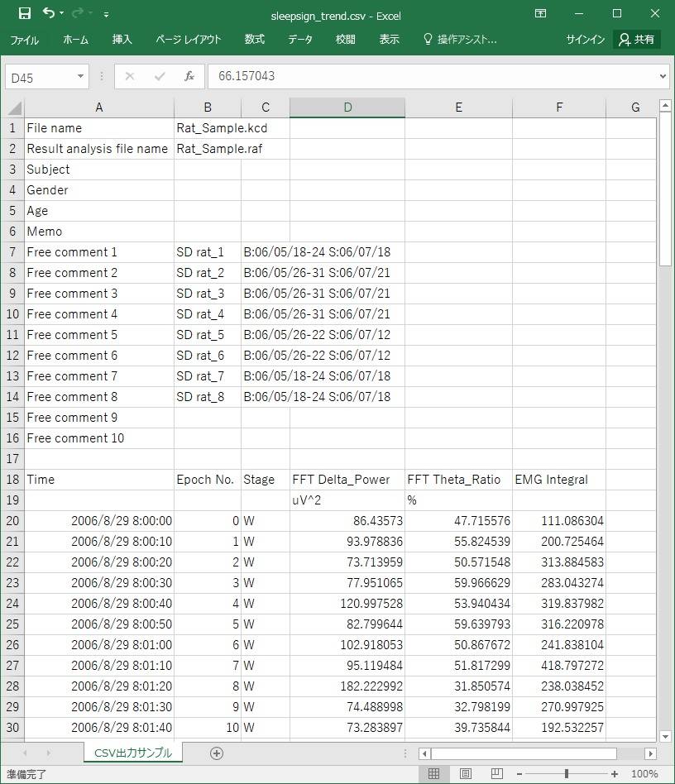This screenshot has height=784, width=675.
Task: Click the Select All corner triangle
Action: click(x=14, y=108)
